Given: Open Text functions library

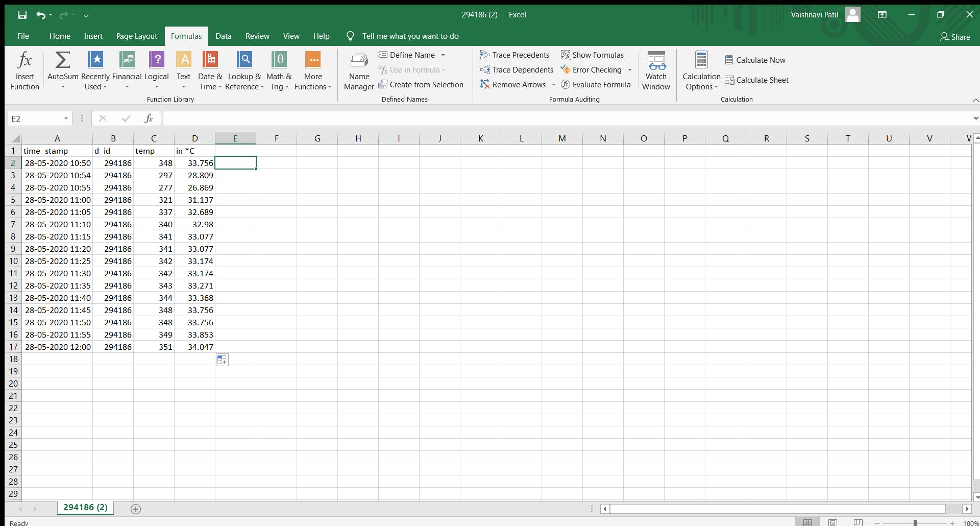Looking at the screenshot, I should [x=184, y=70].
